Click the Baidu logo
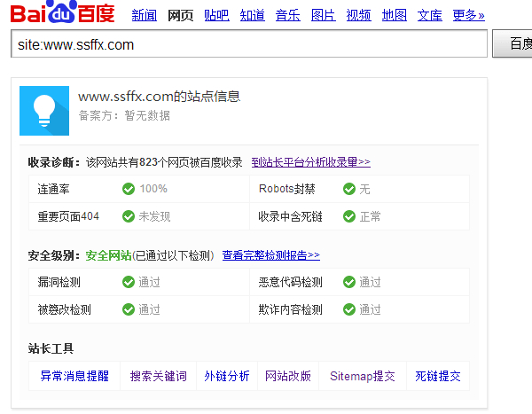 (62, 12)
